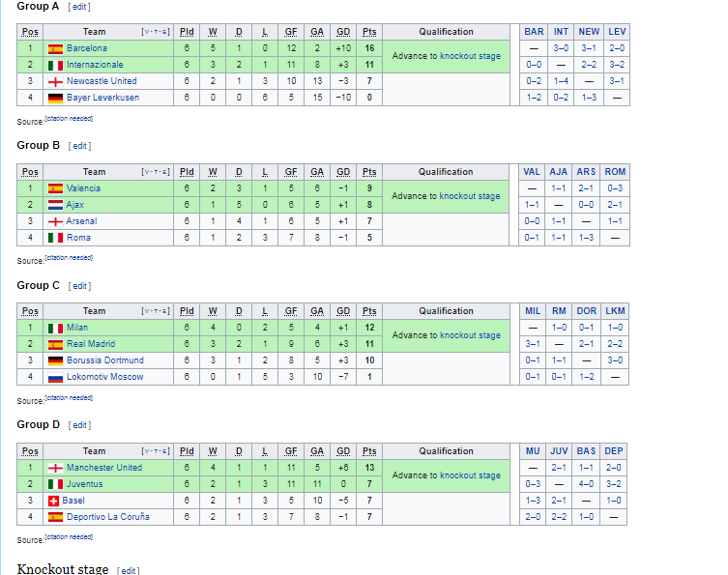Image resolution: width=728 pixels, height=575 pixels.
Task: Click the England flag beside Manchester United
Action: click(55, 468)
